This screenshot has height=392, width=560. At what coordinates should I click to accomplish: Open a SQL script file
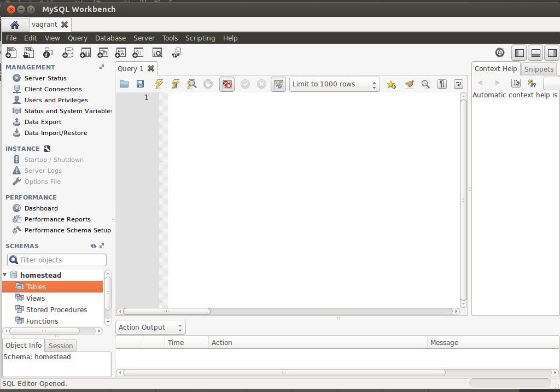click(x=28, y=52)
